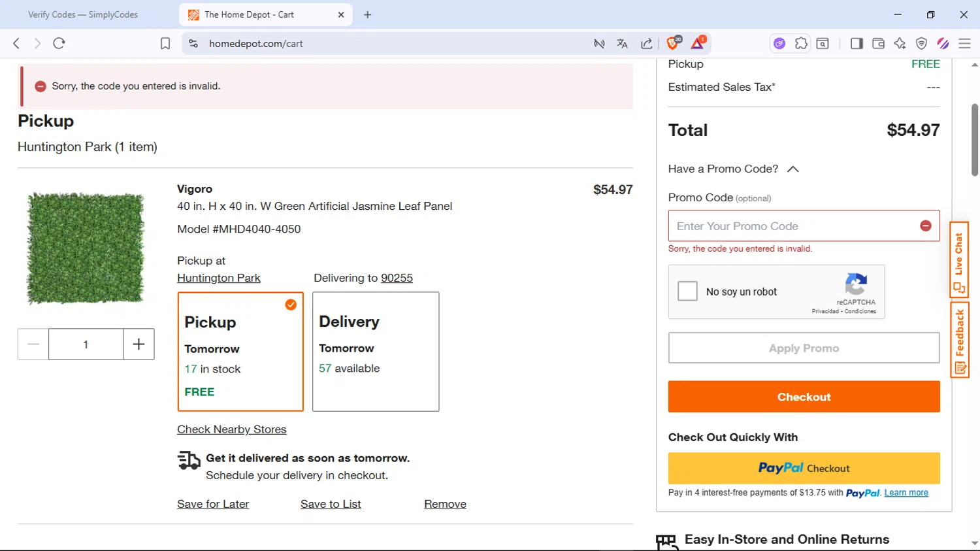Image resolution: width=980 pixels, height=551 pixels.
Task: Open Brave Shields lion icon
Action: click(673, 43)
